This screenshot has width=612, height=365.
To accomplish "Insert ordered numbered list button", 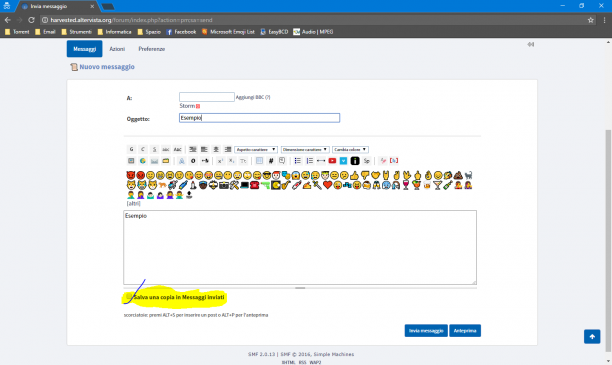I will click(x=310, y=160).
